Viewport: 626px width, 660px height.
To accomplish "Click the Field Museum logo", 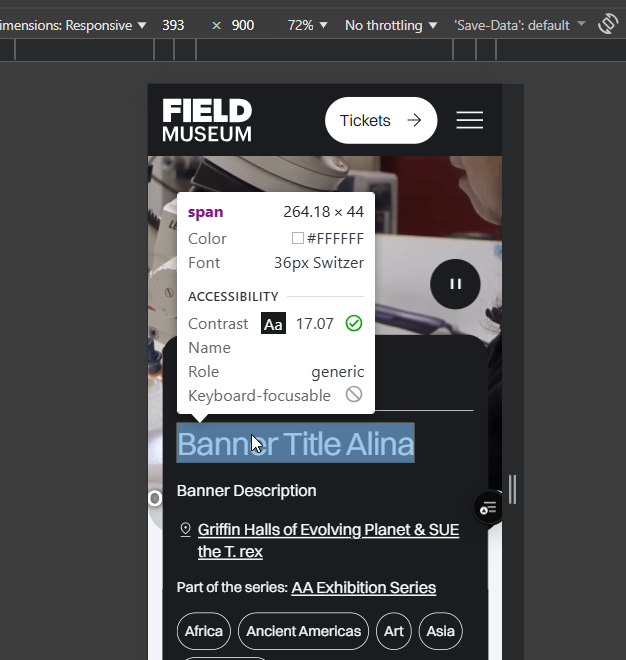I will (207, 120).
